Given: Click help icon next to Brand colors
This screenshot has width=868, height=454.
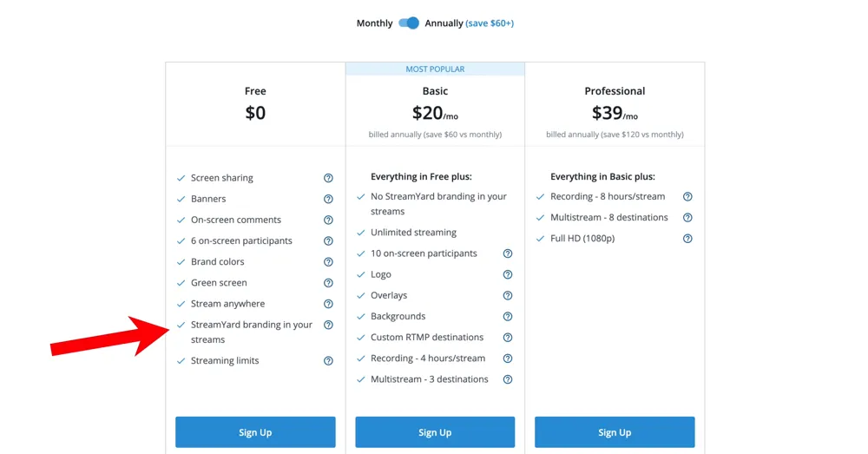Looking at the screenshot, I should click(x=328, y=262).
